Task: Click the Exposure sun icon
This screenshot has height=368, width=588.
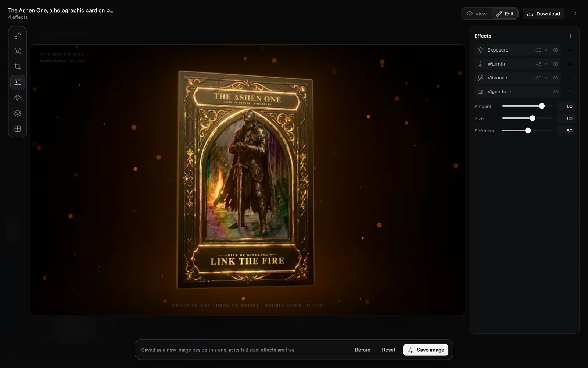Action: pos(480,50)
